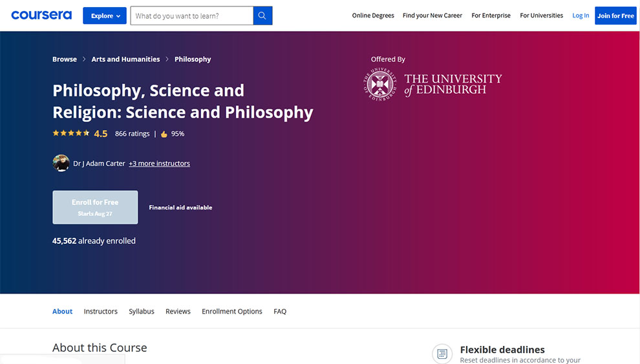Click the 'Flexible deadlines' heading
This screenshot has height=364, width=640.
[x=502, y=350]
